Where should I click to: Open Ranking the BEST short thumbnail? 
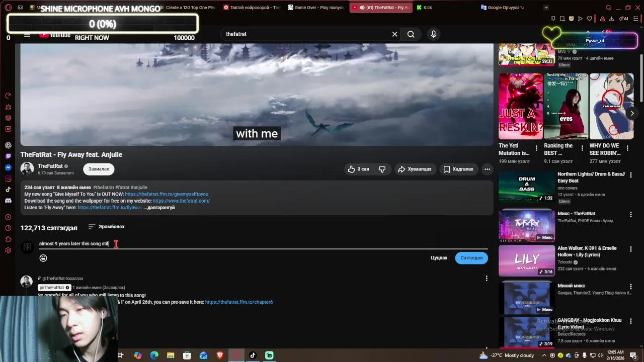(x=566, y=106)
